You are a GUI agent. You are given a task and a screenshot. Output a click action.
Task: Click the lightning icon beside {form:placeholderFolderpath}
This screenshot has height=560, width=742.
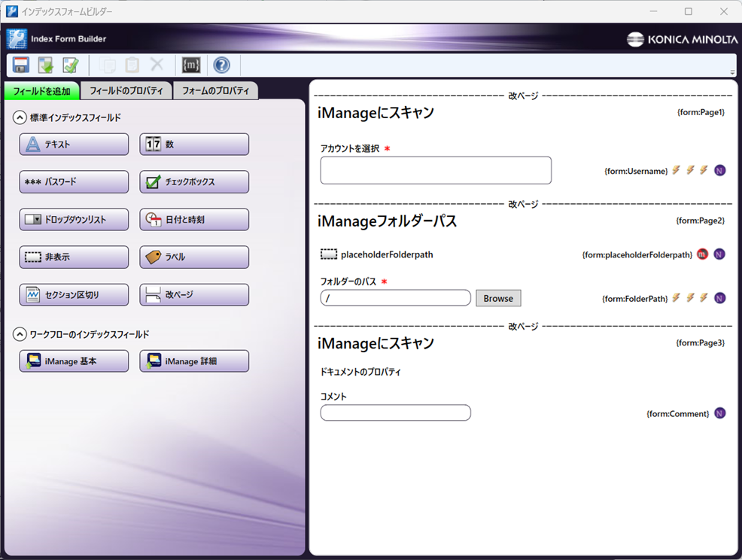tap(701, 254)
